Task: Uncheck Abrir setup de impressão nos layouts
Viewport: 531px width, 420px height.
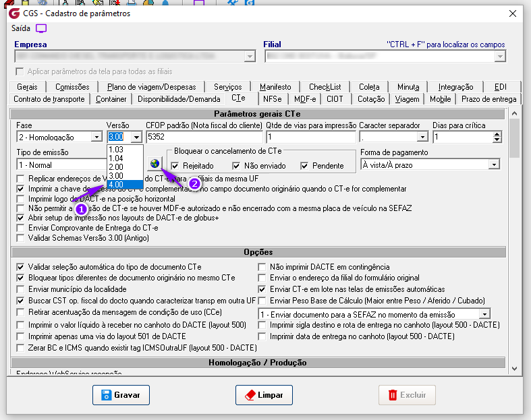Action: pyautogui.click(x=20, y=218)
